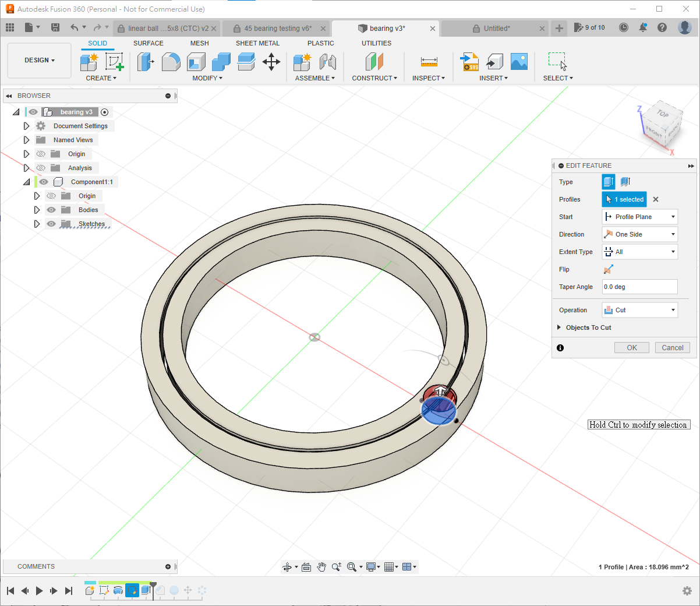Click the Measure tool in Inspect

pyautogui.click(x=429, y=62)
